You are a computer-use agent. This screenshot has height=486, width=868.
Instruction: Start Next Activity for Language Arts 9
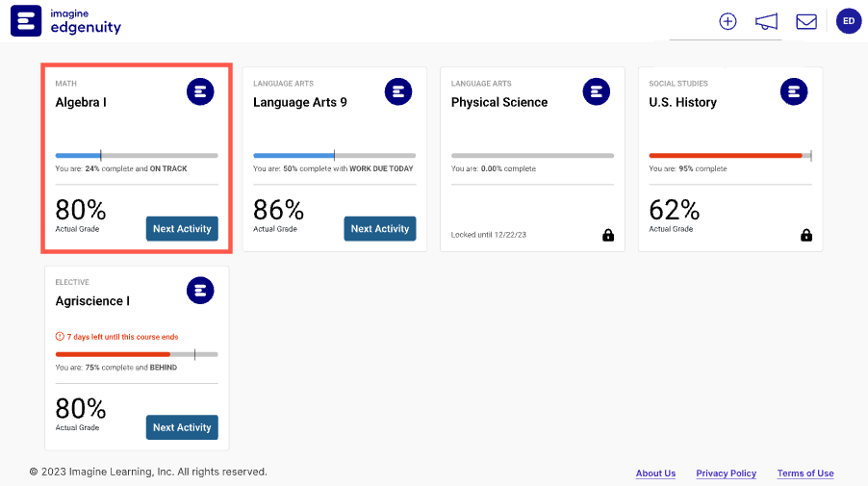(380, 229)
